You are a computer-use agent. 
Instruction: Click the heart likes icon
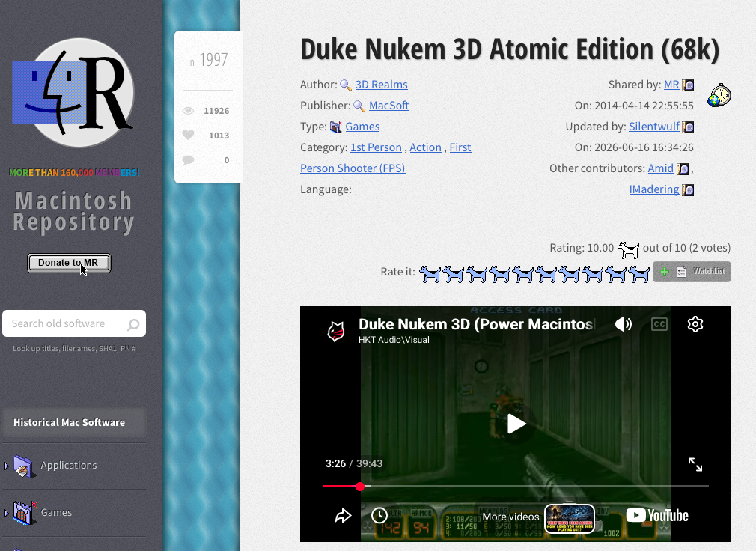[188, 135]
